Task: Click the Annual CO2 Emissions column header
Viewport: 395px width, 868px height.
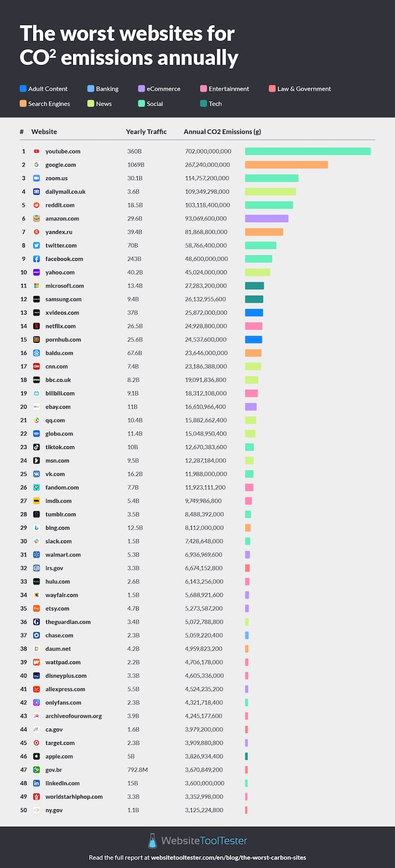Action: coord(222,132)
